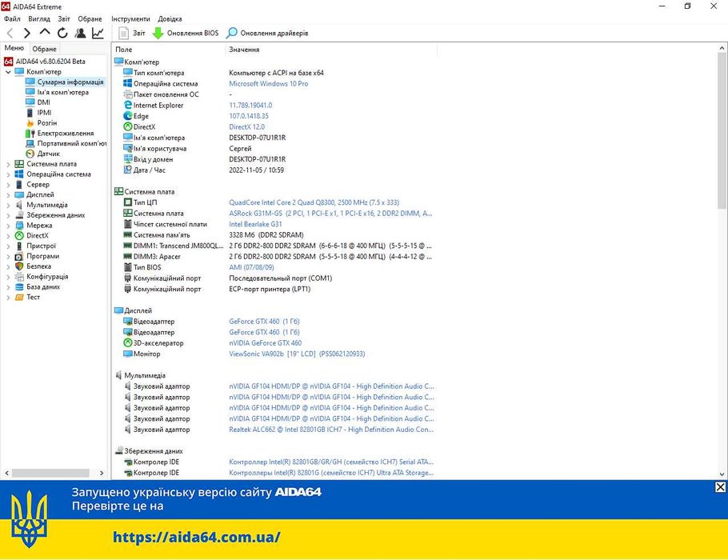Screen dimensions: 728x560
Task: Expand the Операційна система tree node
Action: pyautogui.click(x=8, y=174)
